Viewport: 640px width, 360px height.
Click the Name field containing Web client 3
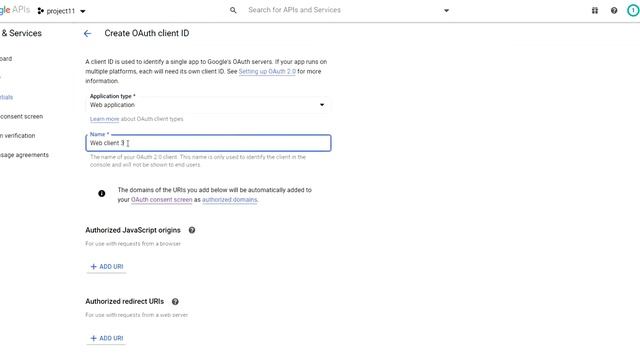point(208,143)
